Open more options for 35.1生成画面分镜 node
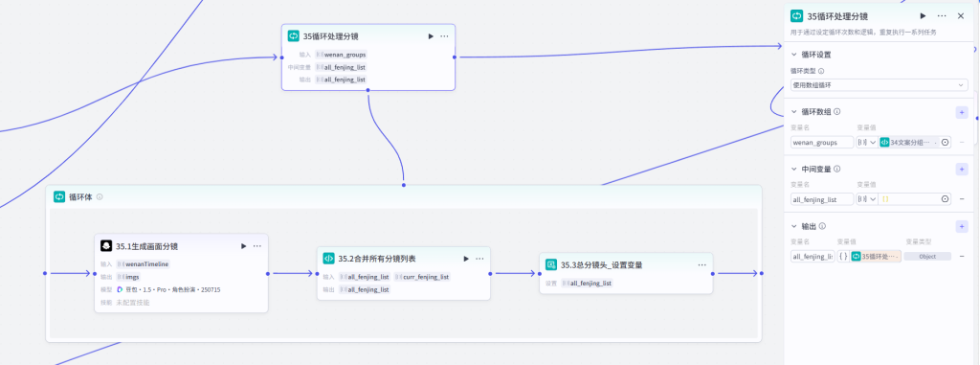 [257, 246]
